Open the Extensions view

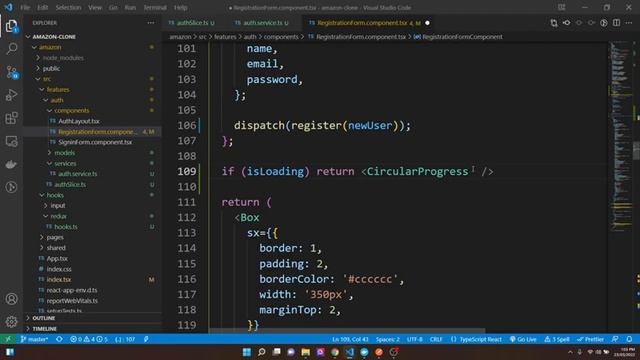point(11,118)
